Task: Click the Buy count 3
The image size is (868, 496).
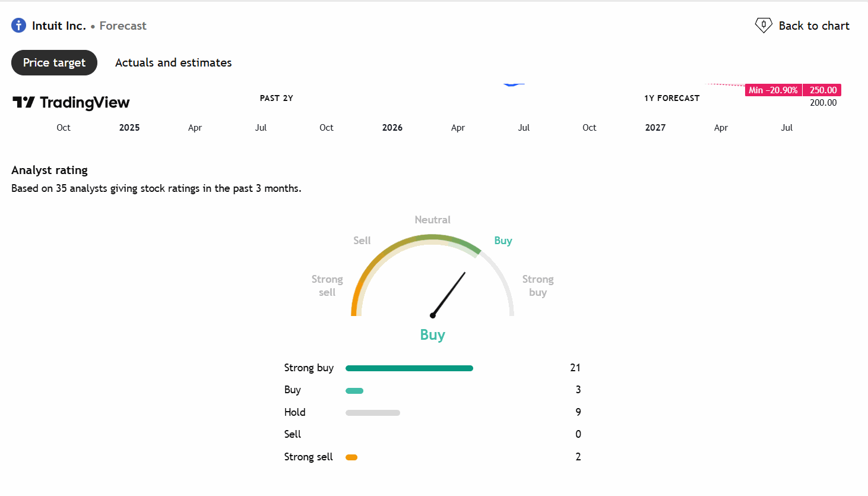Action: point(578,390)
